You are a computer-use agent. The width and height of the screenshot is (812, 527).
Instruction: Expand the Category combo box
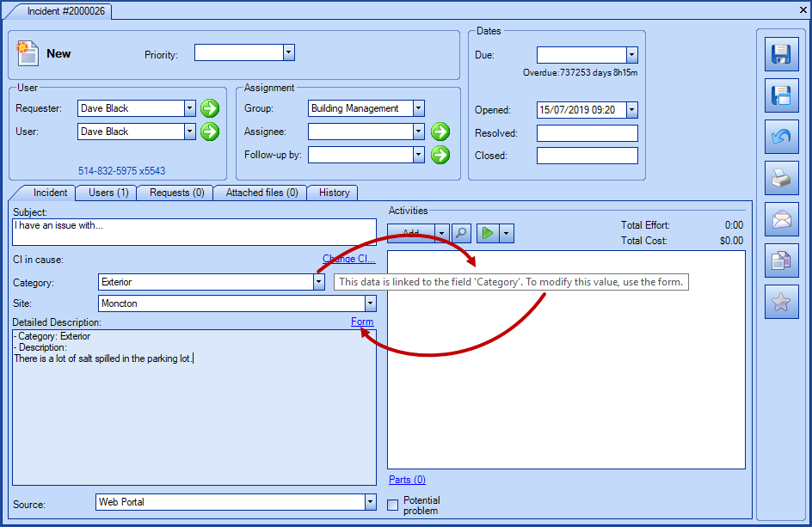[x=317, y=281]
